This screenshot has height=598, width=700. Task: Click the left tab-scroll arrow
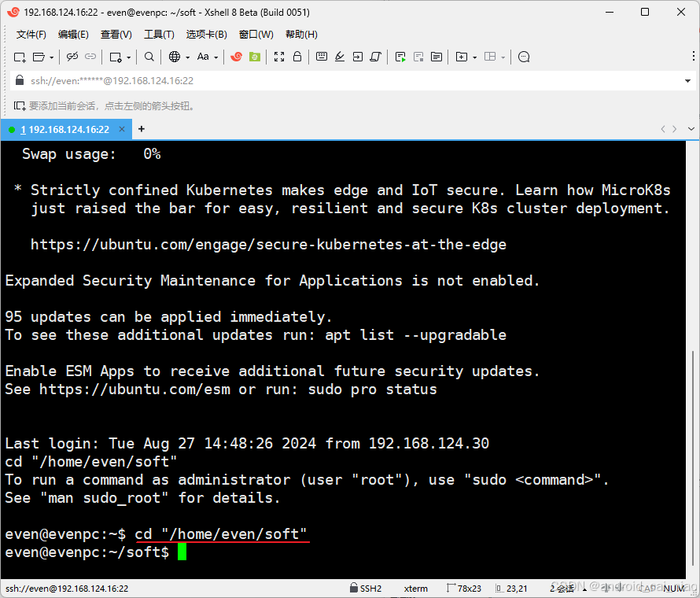click(x=663, y=129)
